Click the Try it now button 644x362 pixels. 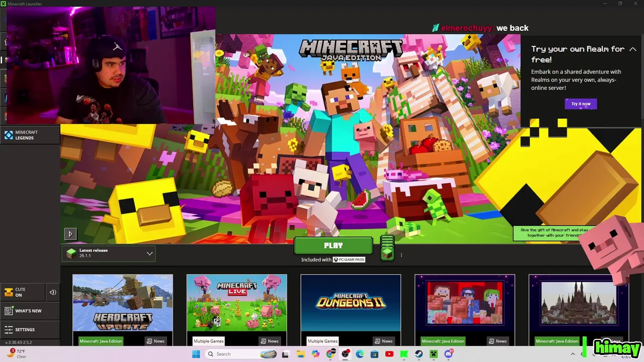click(x=581, y=104)
